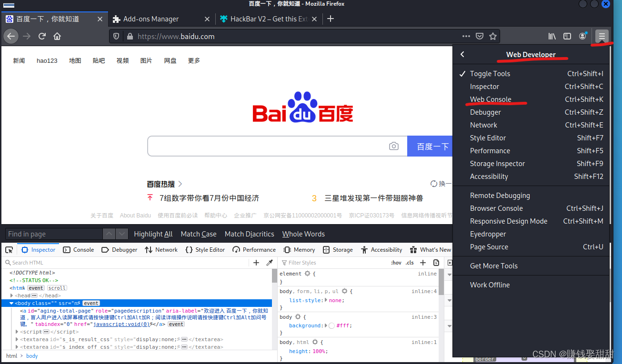Toggle the .cls classes panel

(410, 263)
